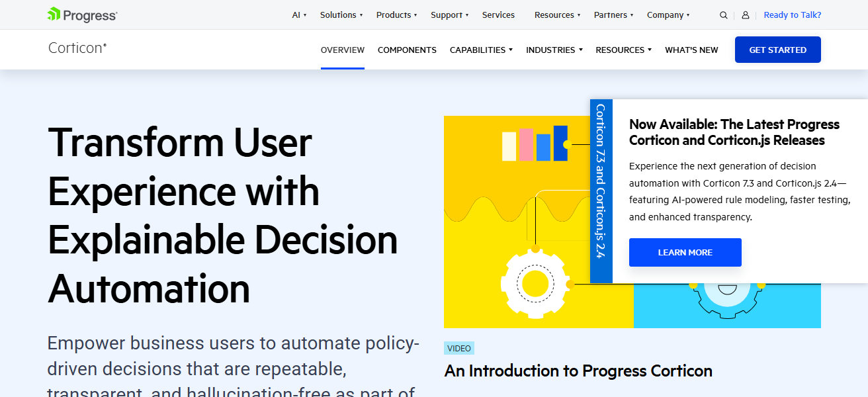Expand the AI dropdown menu

pyautogui.click(x=299, y=15)
